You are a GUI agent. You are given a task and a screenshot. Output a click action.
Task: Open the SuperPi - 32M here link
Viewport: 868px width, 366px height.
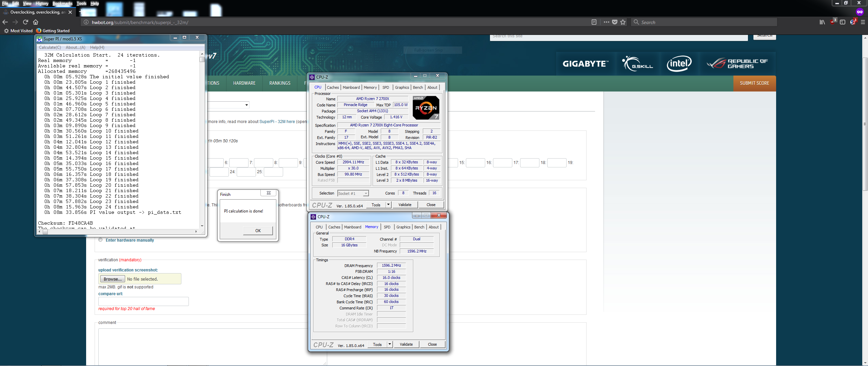click(x=277, y=122)
